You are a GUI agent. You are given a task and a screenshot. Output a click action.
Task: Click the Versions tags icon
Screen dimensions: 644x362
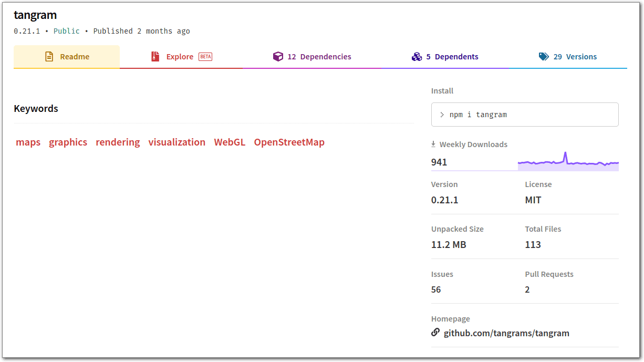click(544, 57)
